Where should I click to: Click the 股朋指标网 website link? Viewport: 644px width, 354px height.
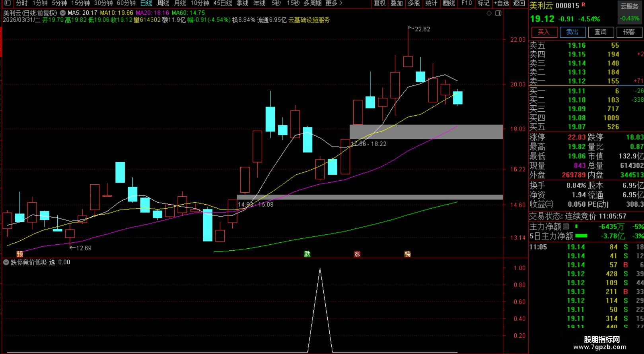coord(602,340)
